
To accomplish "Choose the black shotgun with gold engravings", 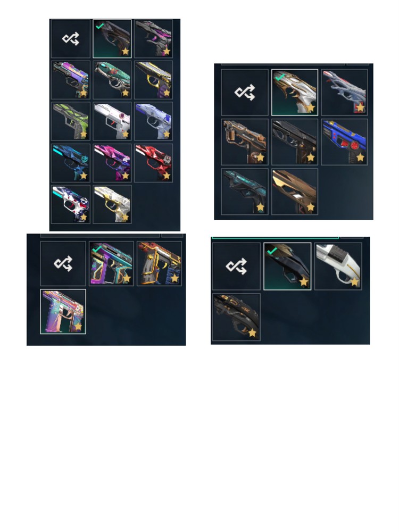I will [236, 317].
